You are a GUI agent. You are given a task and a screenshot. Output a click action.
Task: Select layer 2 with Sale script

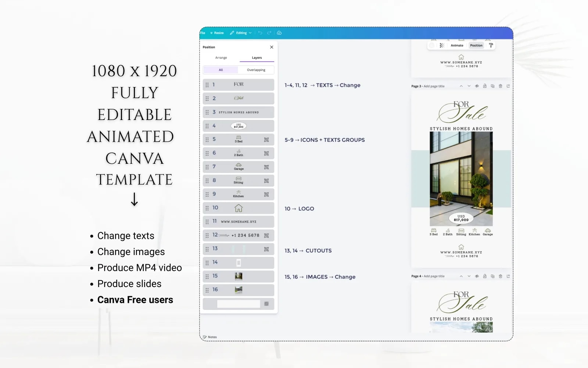click(x=239, y=98)
